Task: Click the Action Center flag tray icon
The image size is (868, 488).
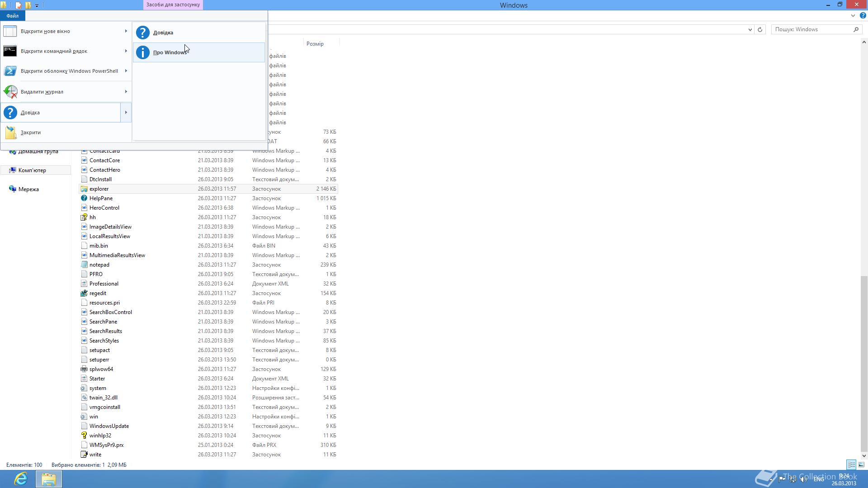Action: click(782, 479)
